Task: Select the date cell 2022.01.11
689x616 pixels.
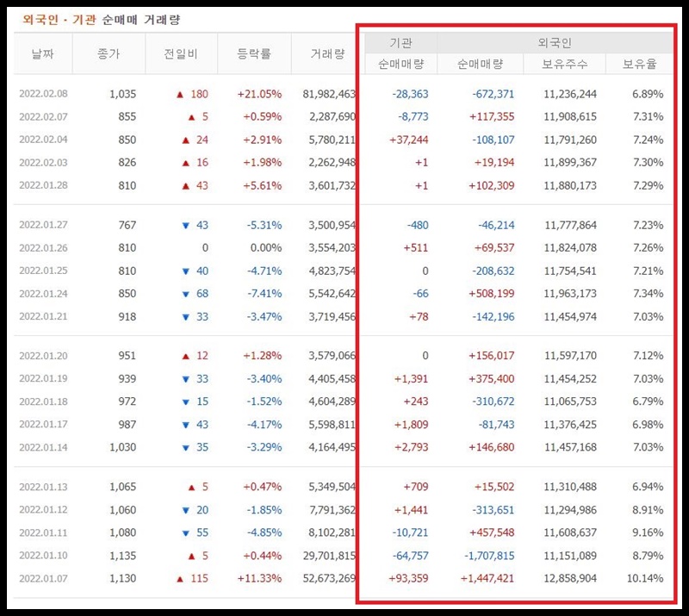Action: (44, 532)
